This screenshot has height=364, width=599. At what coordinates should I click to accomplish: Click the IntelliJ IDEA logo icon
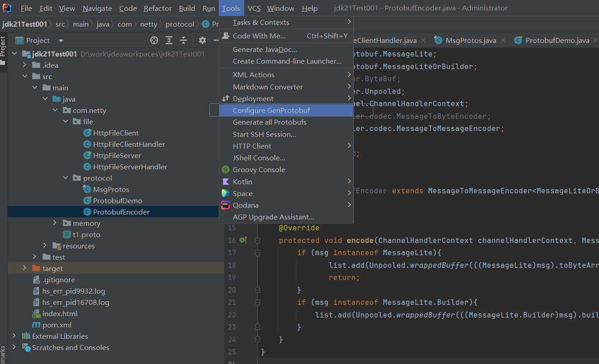pos(6,8)
